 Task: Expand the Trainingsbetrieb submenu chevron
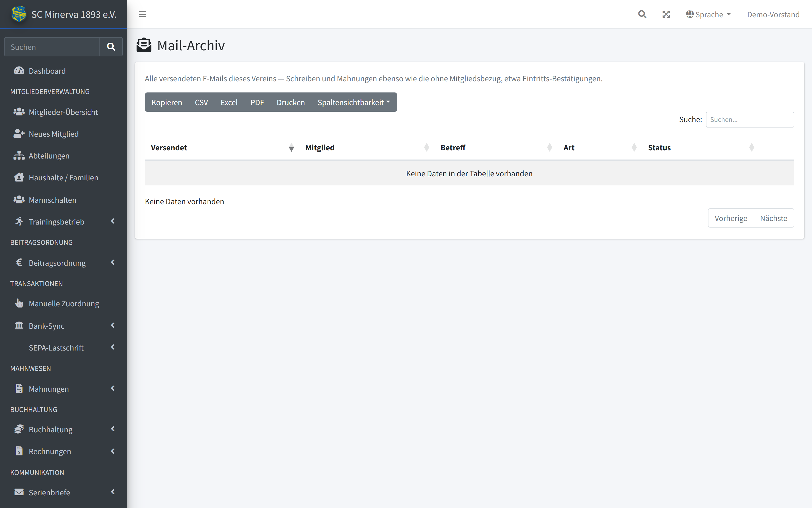(113, 221)
